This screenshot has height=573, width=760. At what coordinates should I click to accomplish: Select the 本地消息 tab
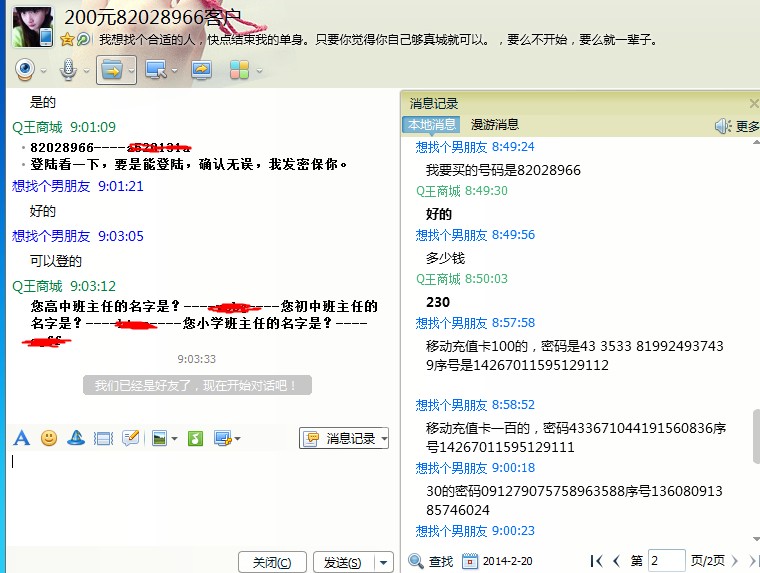click(430, 125)
